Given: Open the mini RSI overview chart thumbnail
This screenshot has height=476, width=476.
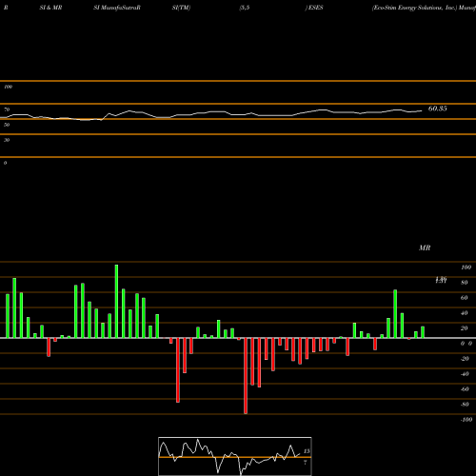Looking at the screenshot, I should [x=235, y=456].
